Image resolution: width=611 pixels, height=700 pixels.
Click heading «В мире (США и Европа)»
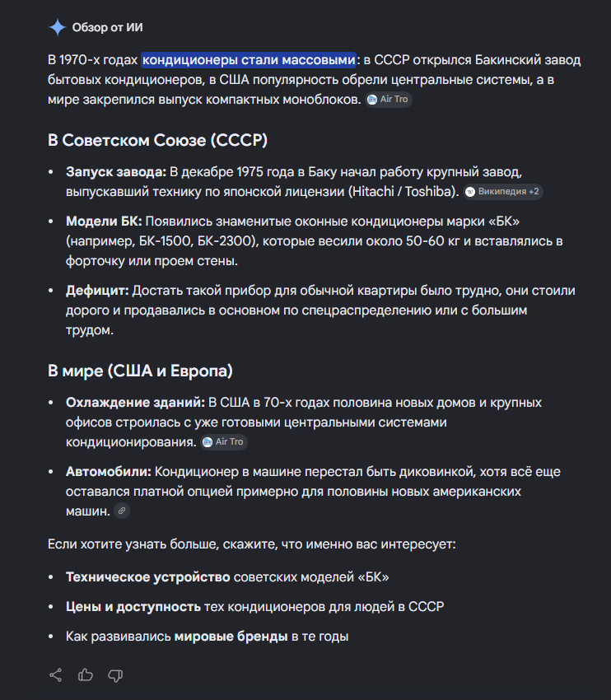140,371
